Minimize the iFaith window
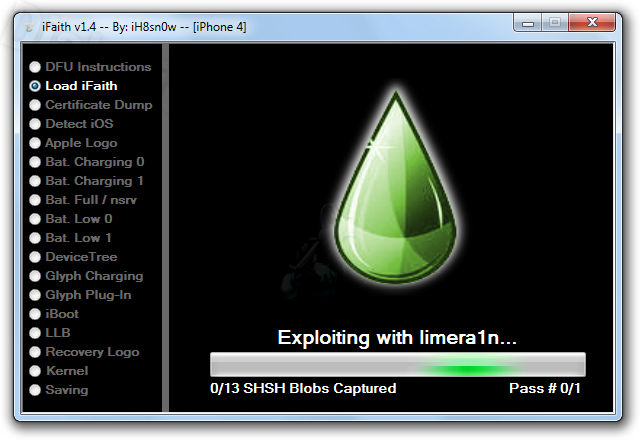641x441 pixels. coord(528,23)
